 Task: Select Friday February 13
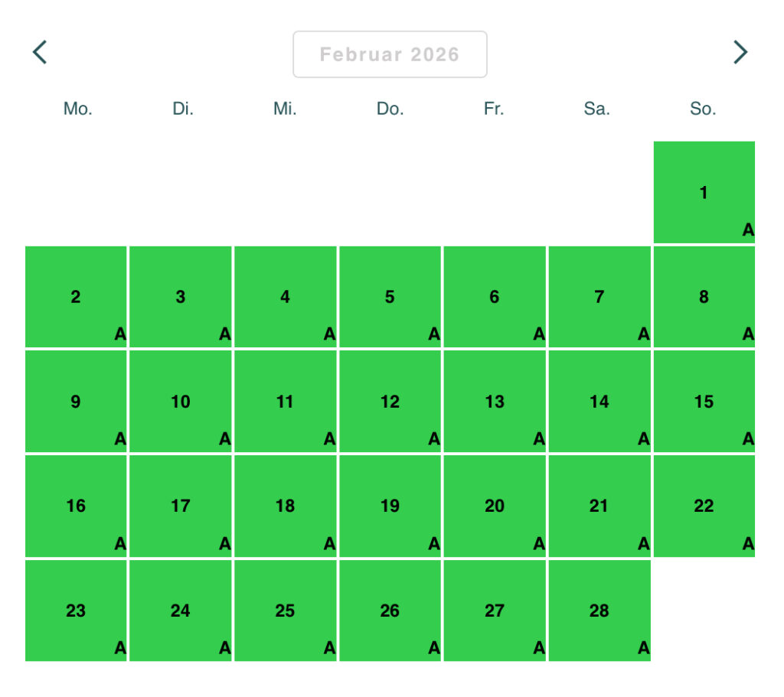(x=495, y=402)
